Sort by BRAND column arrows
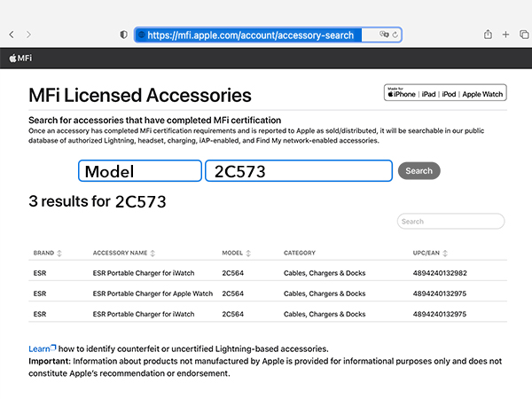This screenshot has width=532, height=399. [59, 253]
